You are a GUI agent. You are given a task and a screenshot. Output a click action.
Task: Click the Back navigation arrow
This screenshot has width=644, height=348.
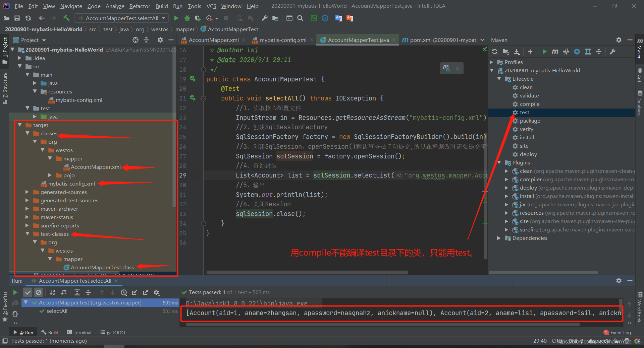coord(42,18)
